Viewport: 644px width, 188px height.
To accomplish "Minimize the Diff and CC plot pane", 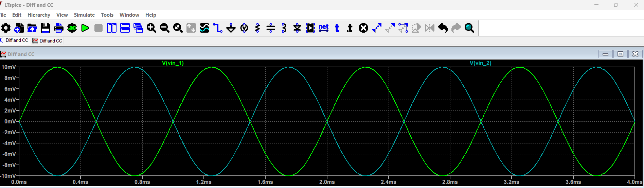I will click(x=606, y=54).
